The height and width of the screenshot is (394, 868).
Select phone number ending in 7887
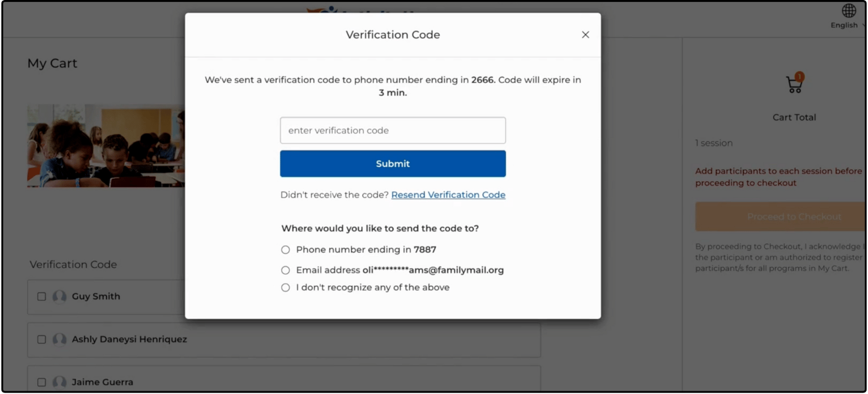286,250
